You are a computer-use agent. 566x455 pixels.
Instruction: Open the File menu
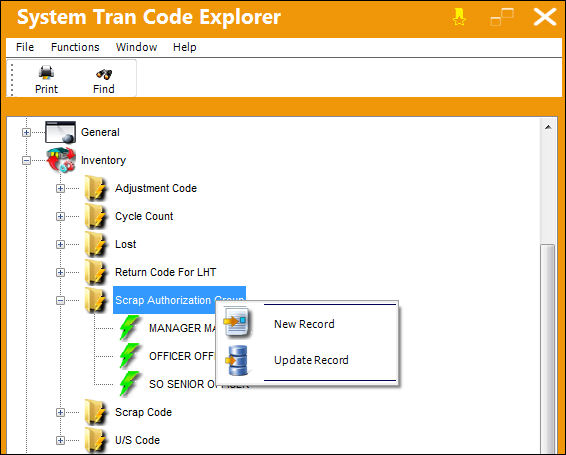click(25, 47)
